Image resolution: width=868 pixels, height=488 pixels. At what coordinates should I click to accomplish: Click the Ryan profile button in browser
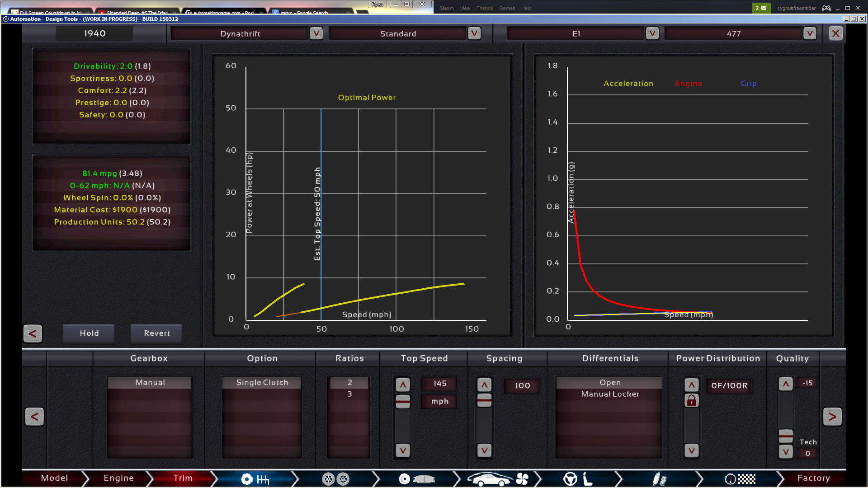pyautogui.click(x=377, y=5)
